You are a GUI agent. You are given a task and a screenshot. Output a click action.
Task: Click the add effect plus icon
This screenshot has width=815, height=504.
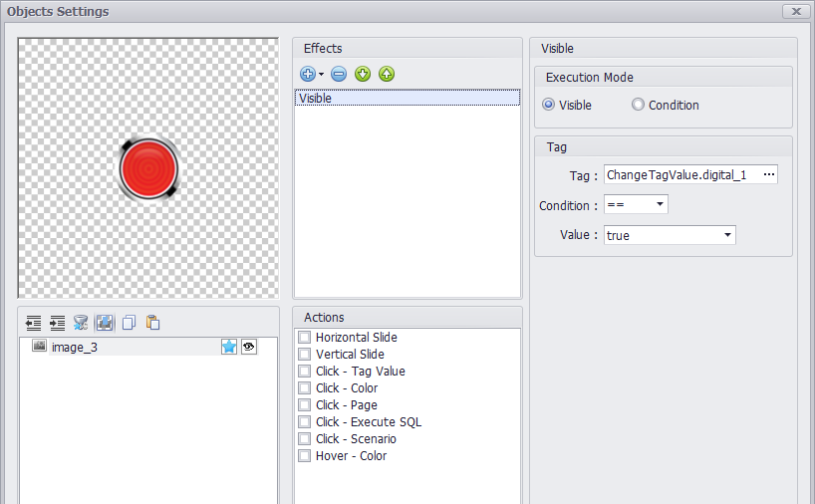point(308,74)
